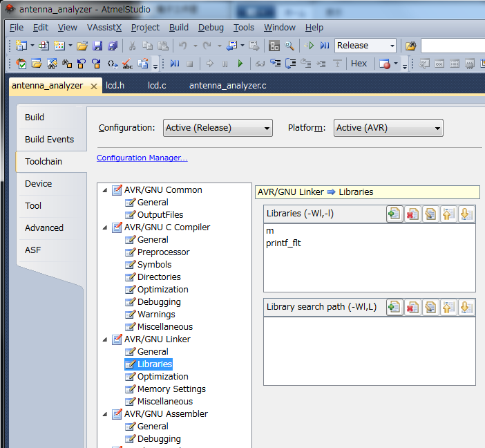Screen dimensions: 485x448
Task: Open the File menu
Action: click(x=17, y=28)
